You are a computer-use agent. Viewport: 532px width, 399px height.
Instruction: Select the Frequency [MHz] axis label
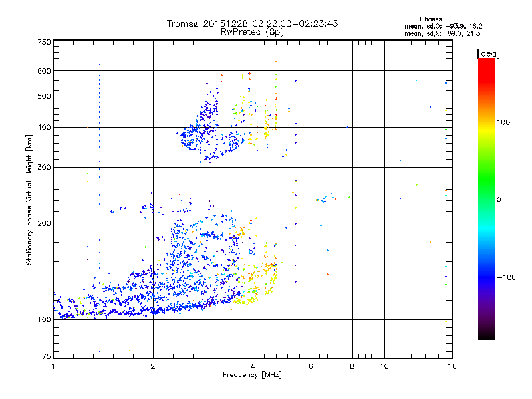252,375
